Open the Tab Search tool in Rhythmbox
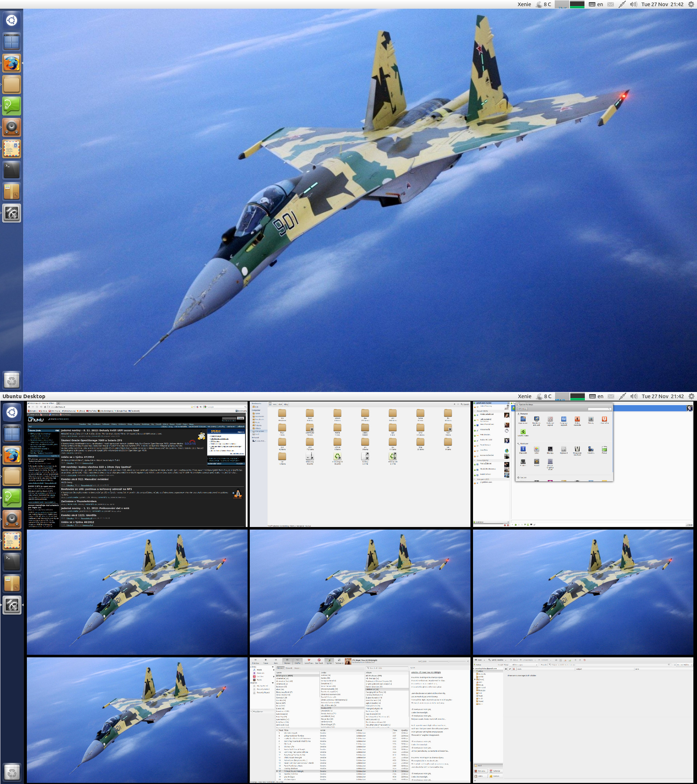 [x=339, y=661]
